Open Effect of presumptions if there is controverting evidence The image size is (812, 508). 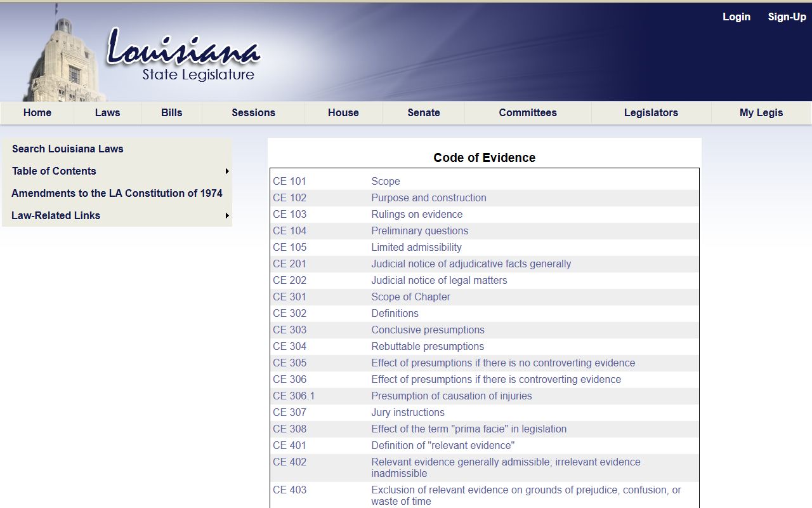click(x=496, y=380)
